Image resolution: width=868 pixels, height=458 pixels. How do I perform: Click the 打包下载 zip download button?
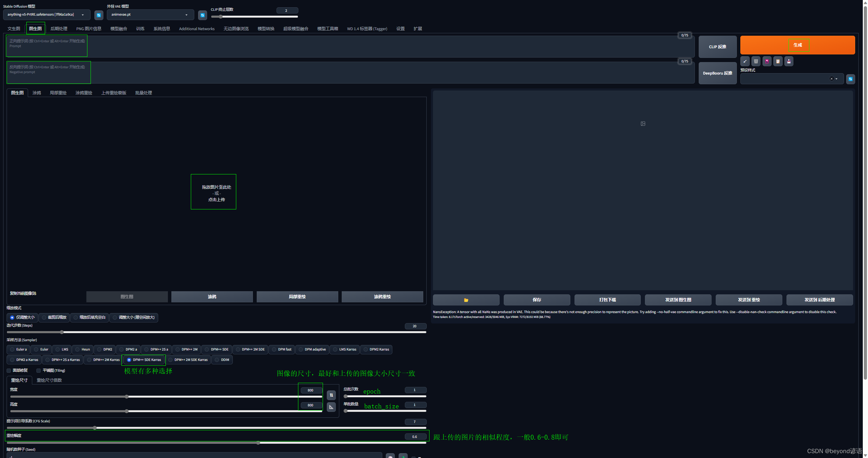pyautogui.click(x=607, y=300)
